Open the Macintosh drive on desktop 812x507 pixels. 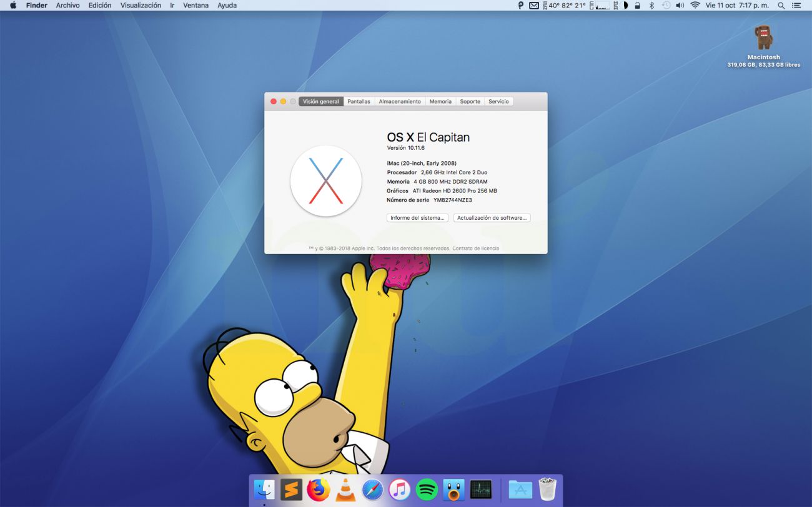[763, 39]
